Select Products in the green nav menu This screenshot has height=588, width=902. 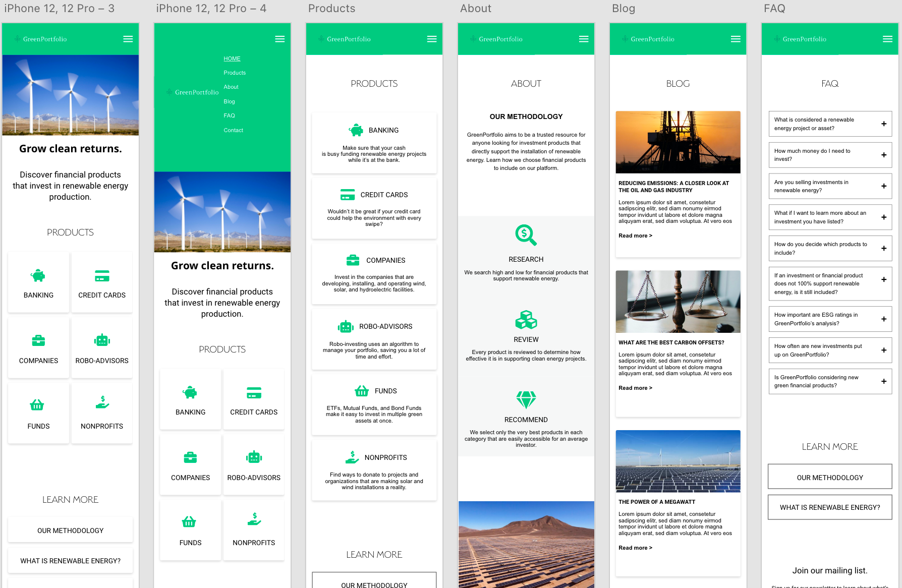point(235,73)
